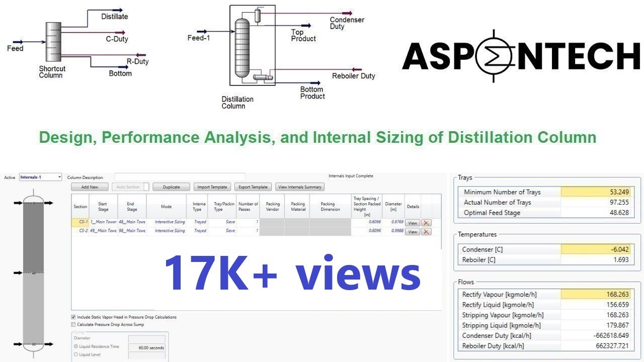Open CS-1 Tray type Sieve cell
This screenshot has width=644, height=362.
pos(223,222)
